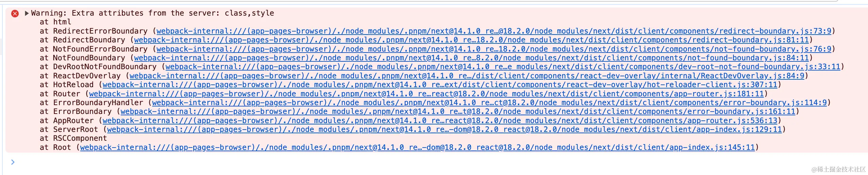
Task: Focus the console input line
Action: coord(438,162)
